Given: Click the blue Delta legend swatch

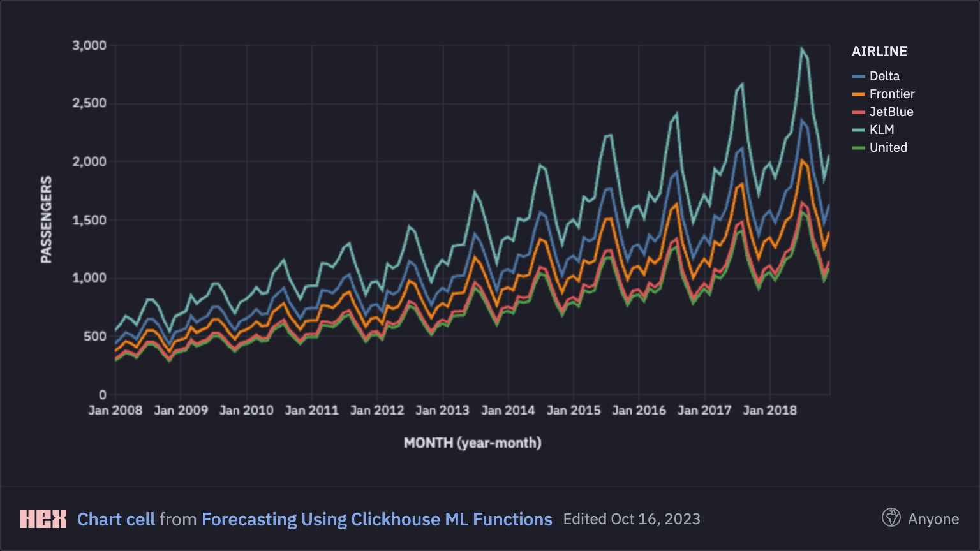Looking at the screenshot, I should [859, 77].
